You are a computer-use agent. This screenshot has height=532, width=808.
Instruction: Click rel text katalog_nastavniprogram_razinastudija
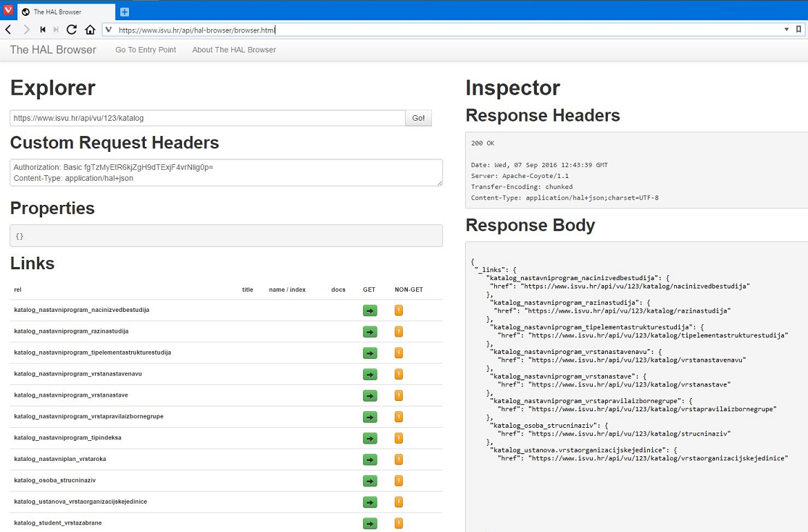71,331
